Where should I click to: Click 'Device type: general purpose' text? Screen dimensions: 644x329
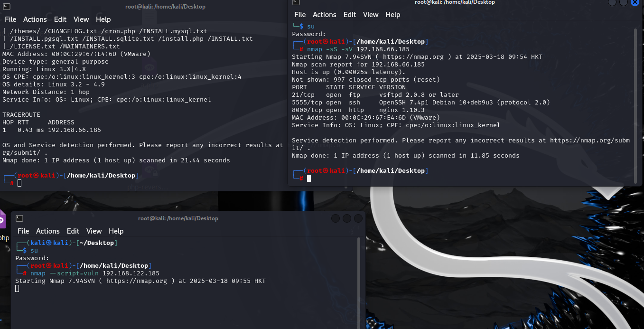tap(56, 62)
